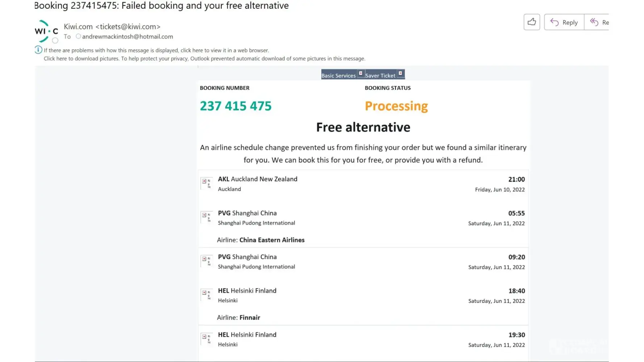Click the airline schedule change paragraph
This screenshot has width=644, height=362.
363,153
